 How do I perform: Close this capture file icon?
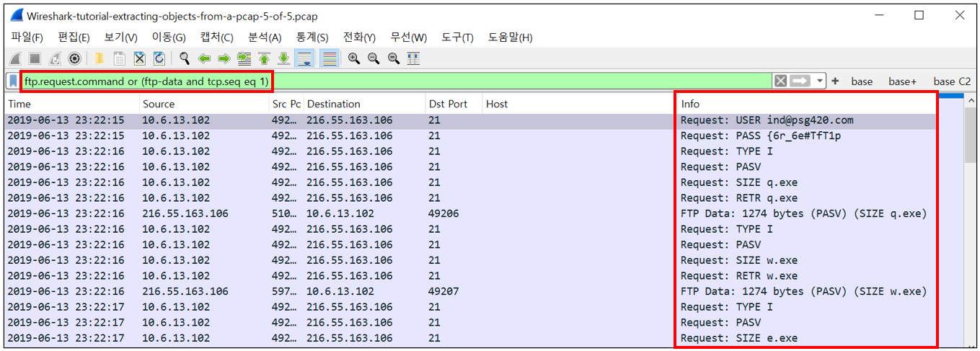140,58
